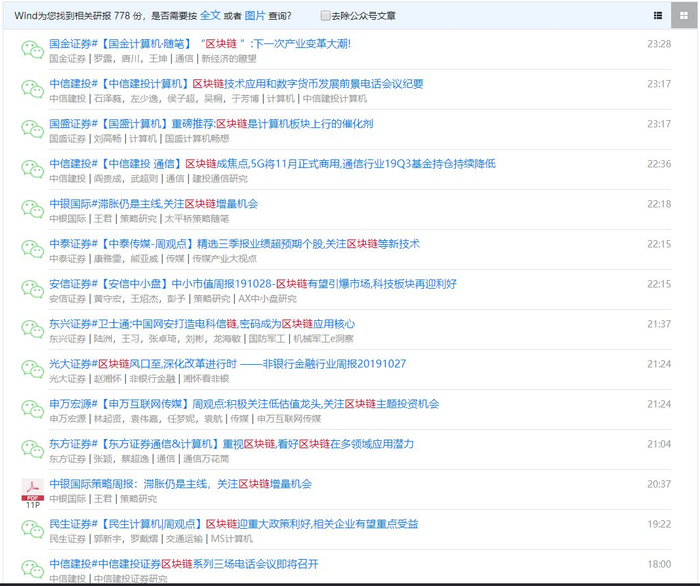Open 光大证券 非银行金融行业周报 report

pos(228,364)
